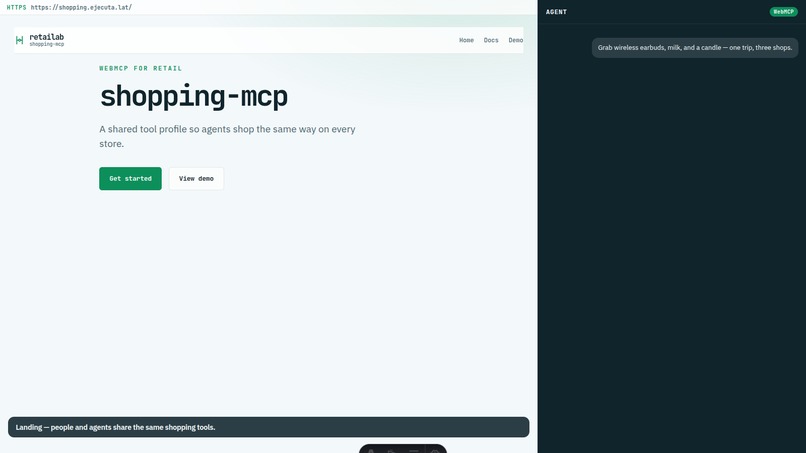The height and width of the screenshot is (453, 806).
Task: Click the Landing caption bar at bottom
Action: click(x=268, y=427)
